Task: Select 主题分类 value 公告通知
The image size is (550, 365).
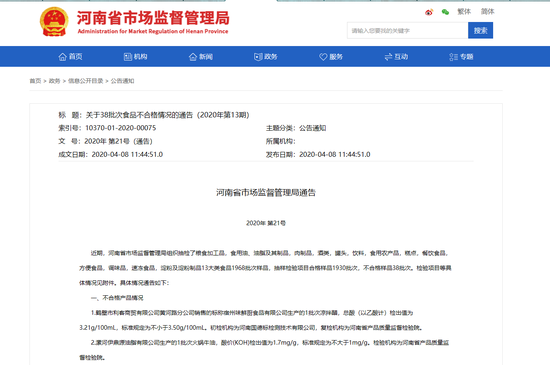Action: pos(313,128)
